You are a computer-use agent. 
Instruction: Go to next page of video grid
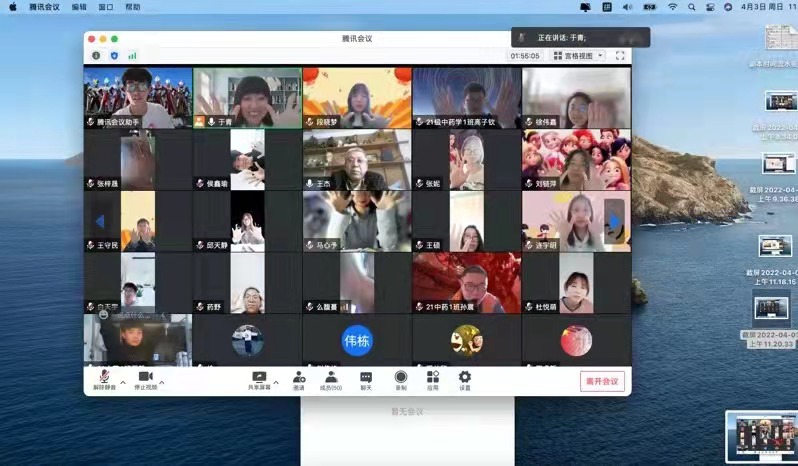(x=616, y=221)
